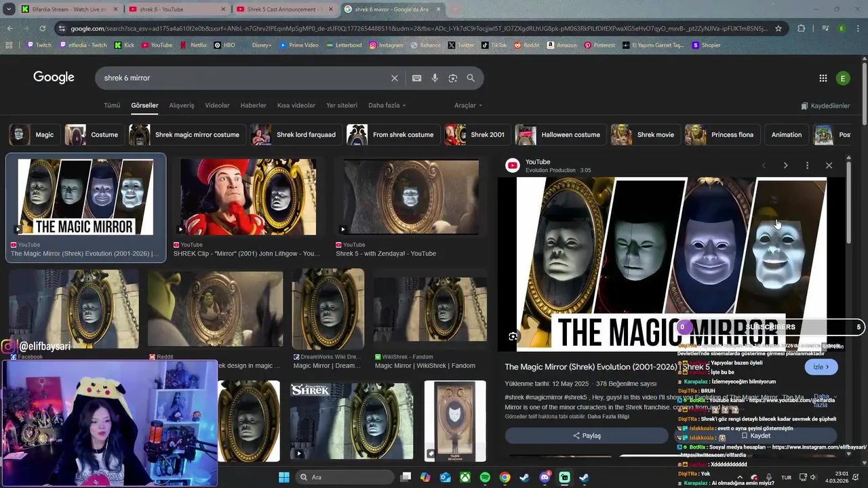Switch to the Alışveriş tab

182,106
